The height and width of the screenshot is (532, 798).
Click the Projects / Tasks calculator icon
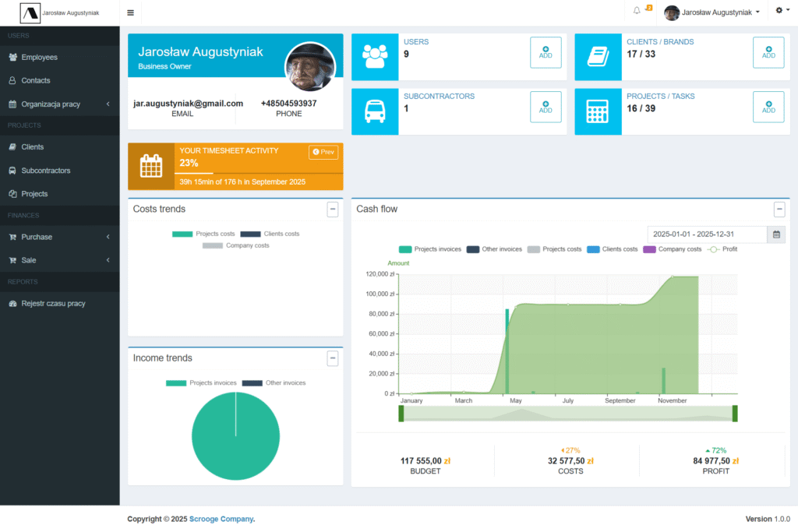[x=598, y=111]
